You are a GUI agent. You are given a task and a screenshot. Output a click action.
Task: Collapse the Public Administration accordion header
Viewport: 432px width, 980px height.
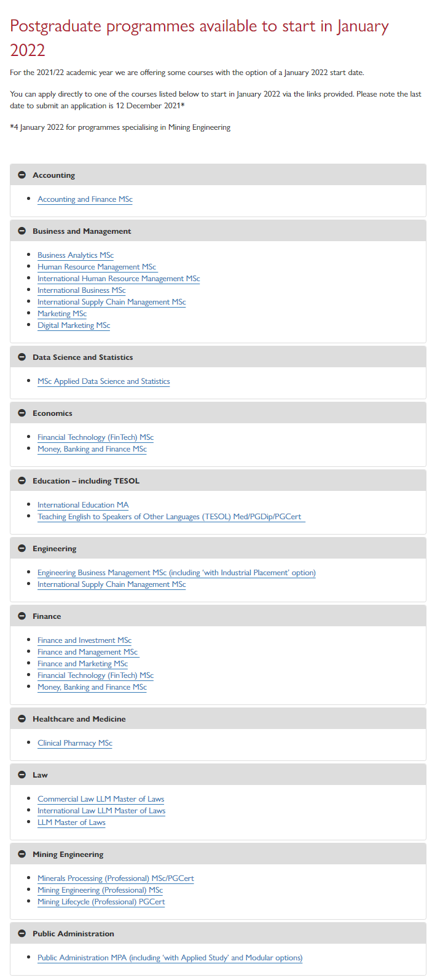click(x=218, y=934)
